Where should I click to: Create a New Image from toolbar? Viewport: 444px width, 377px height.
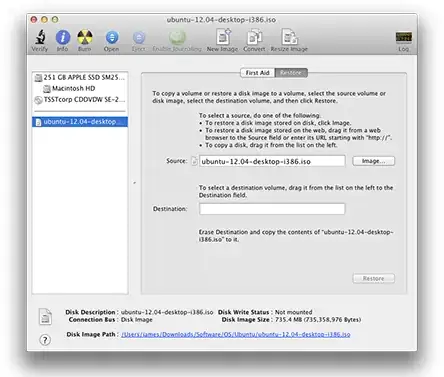(x=223, y=37)
